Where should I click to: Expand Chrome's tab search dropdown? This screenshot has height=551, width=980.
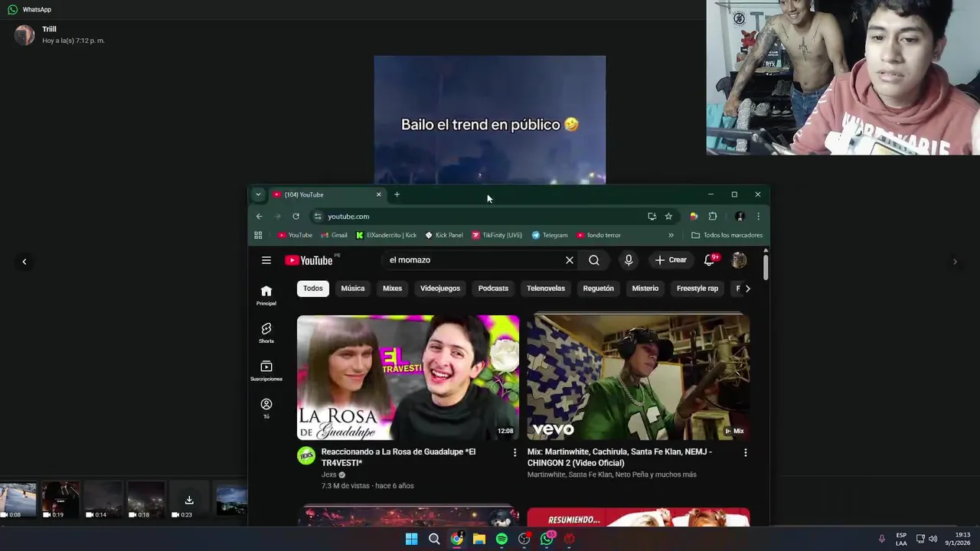[258, 194]
